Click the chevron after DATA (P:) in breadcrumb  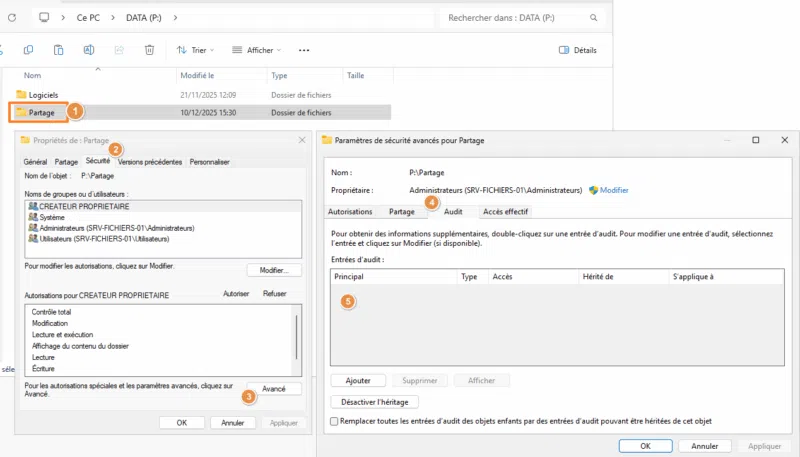[176, 18]
